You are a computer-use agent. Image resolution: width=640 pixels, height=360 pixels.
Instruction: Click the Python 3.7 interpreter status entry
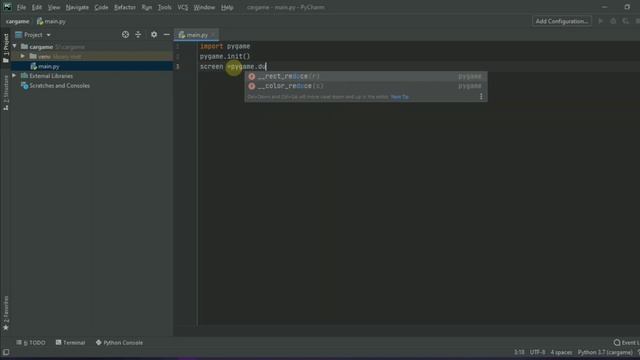605,352
